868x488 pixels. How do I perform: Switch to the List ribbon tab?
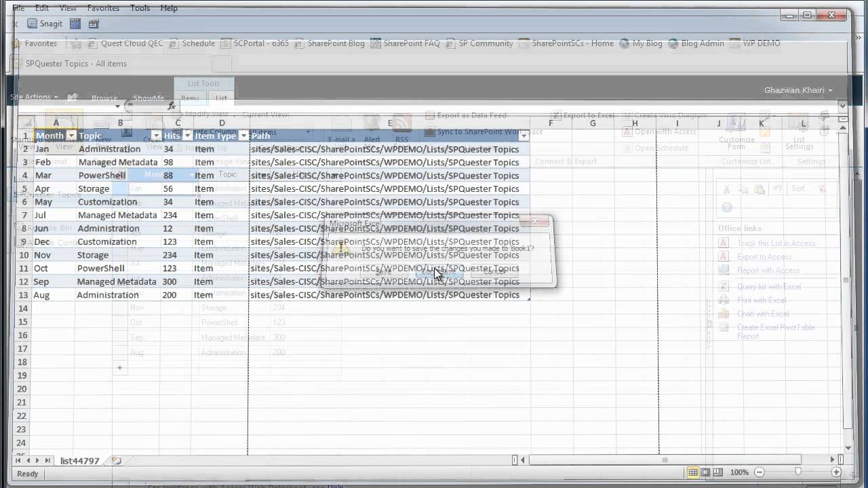coord(222,98)
